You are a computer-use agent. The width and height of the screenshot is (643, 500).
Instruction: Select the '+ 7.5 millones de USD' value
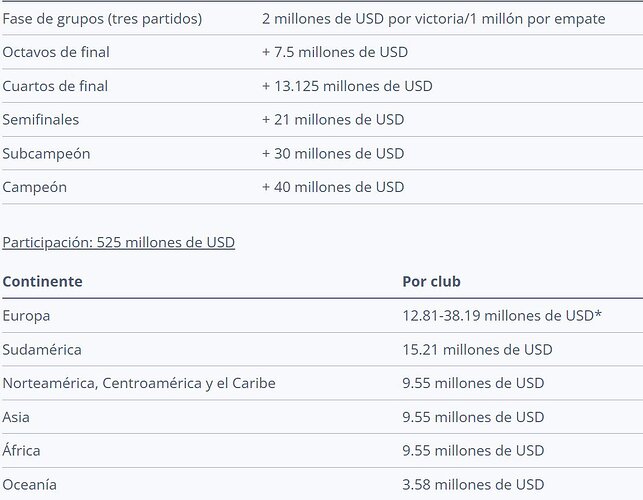pyautogui.click(x=335, y=52)
